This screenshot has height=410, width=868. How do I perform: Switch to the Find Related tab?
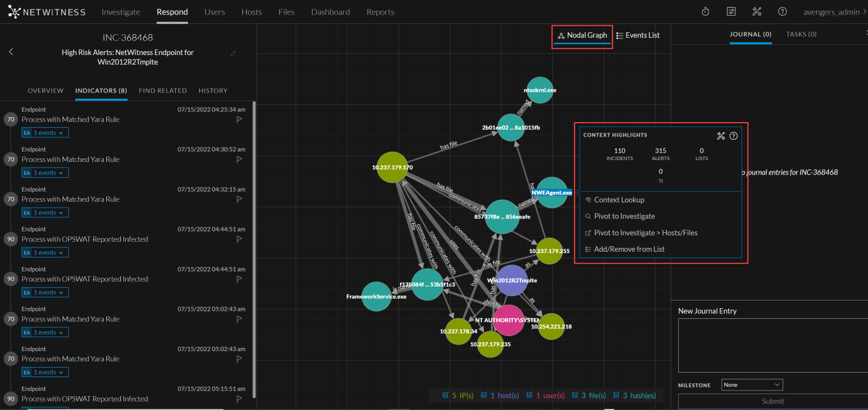point(163,90)
